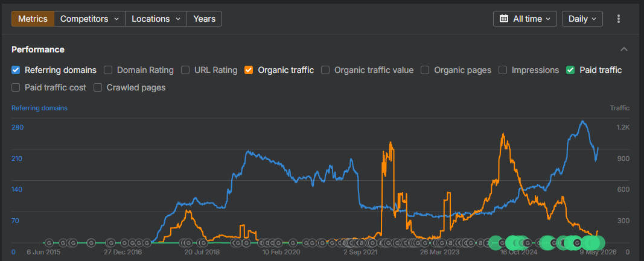Screen dimensions: 644x261
Task: Click the 210 referring domains axis value
Action: [x=18, y=159]
